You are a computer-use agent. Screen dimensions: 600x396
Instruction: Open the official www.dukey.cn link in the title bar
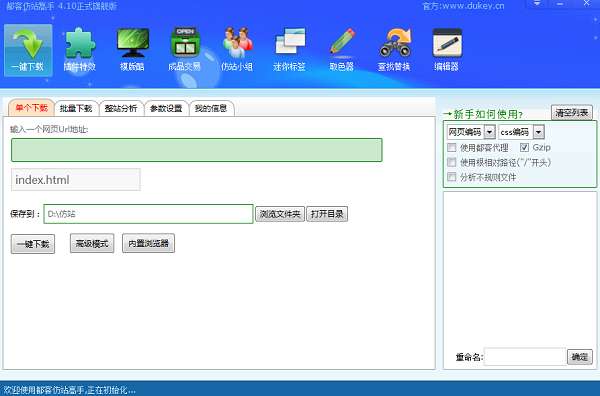463,6
